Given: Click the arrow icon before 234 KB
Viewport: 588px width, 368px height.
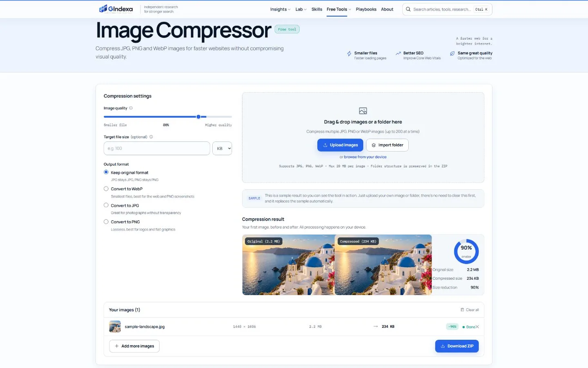Looking at the screenshot, I should click(376, 326).
